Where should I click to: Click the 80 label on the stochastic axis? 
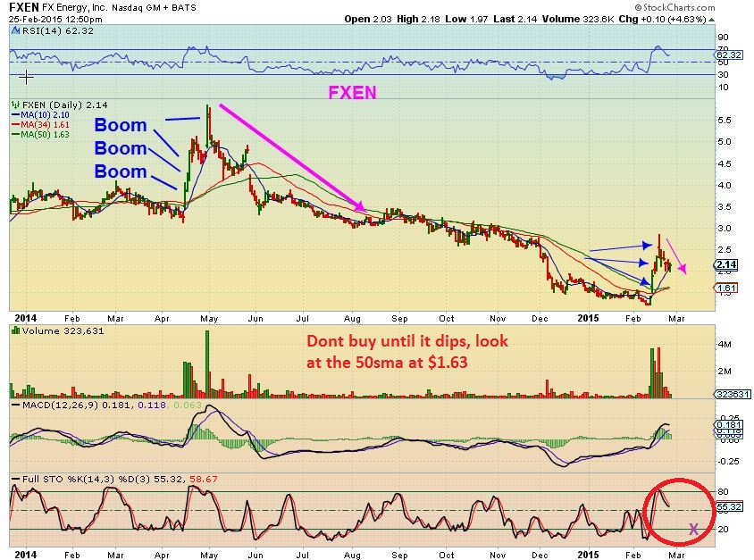pyautogui.click(x=723, y=492)
